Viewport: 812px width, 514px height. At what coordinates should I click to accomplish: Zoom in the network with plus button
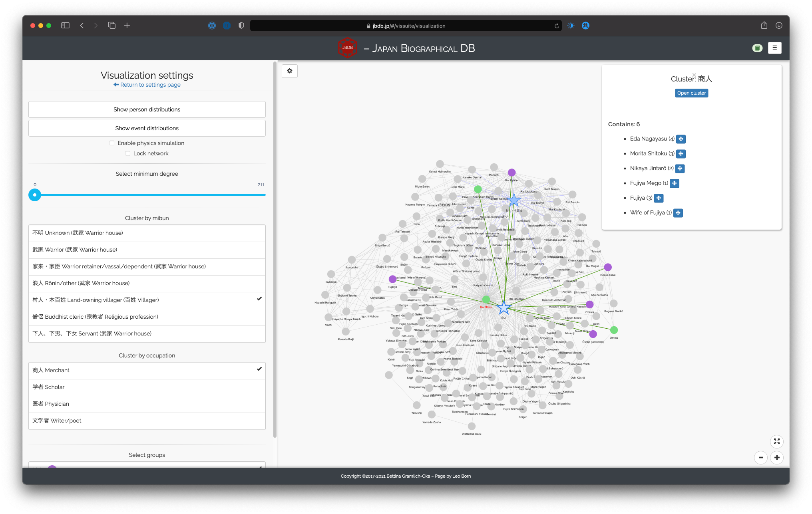click(777, 458)
